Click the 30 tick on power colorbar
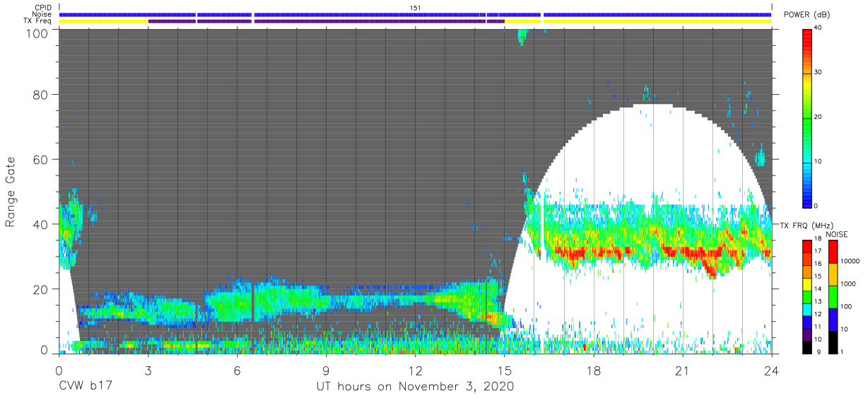The image size is (868, 401). tap(819, 72)
